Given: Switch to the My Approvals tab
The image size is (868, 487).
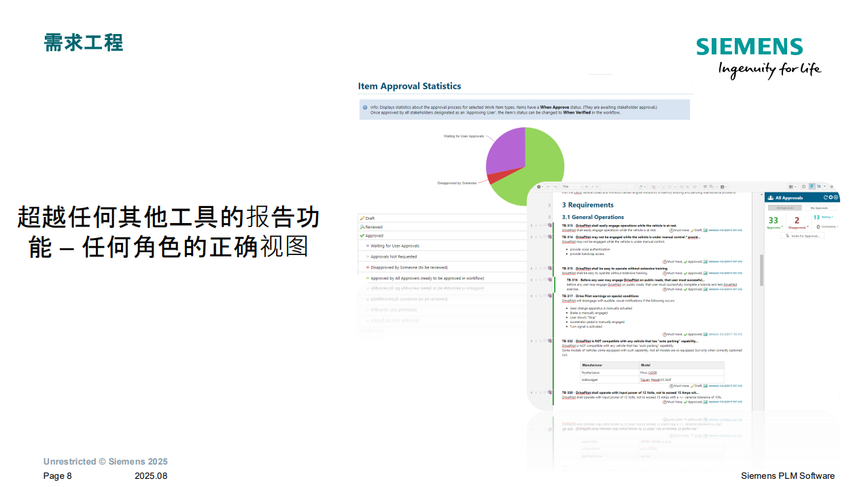Looking at the screenshot, I should coord(818,207).
